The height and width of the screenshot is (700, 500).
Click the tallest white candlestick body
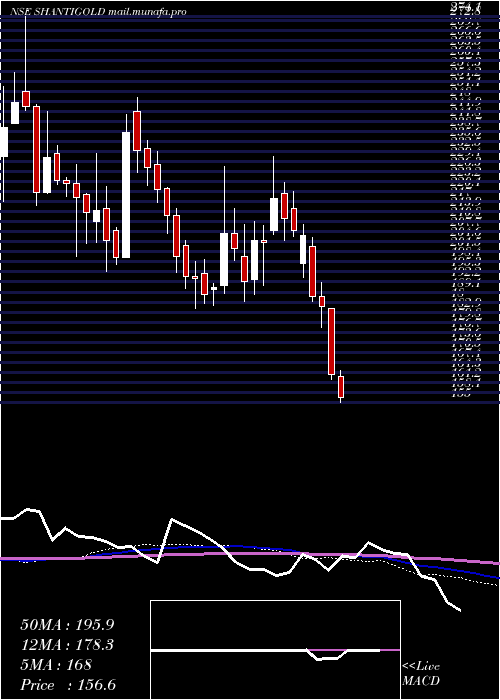click(126, 195)
